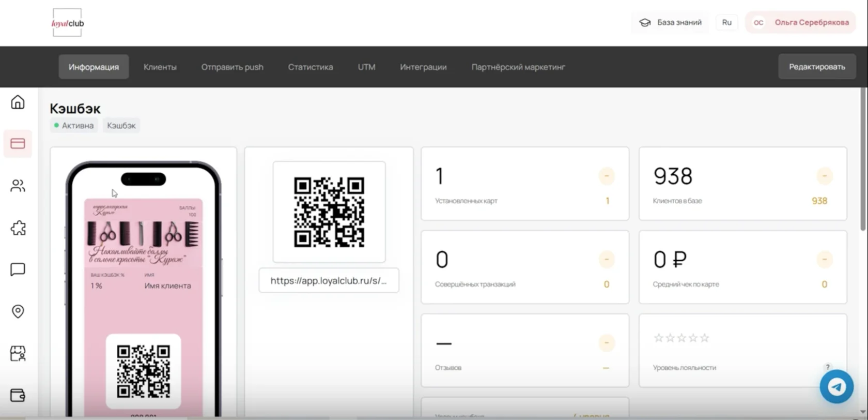Image resolution: width=868 pixels, height=420 pixels.
Task: Click the Кэшбэк type tag
Action: 121,126
